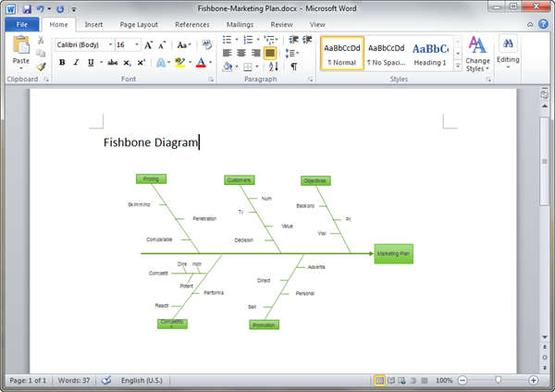Image resolution: width=555 pixels, height=392 pixels.
Task: Open Paragraph dialog launcher
Action: [310, 80]
